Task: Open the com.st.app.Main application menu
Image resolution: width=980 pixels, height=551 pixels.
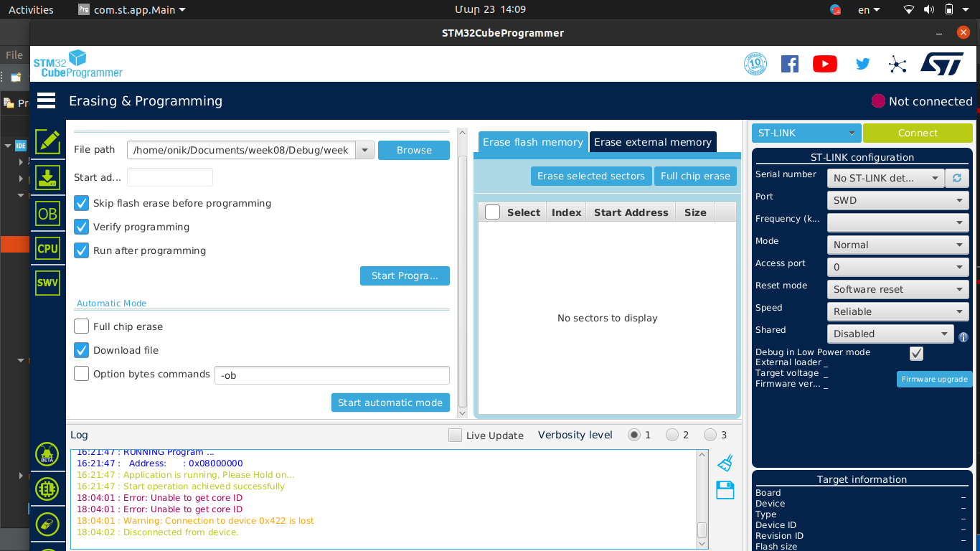Action: tap(132, 10)
